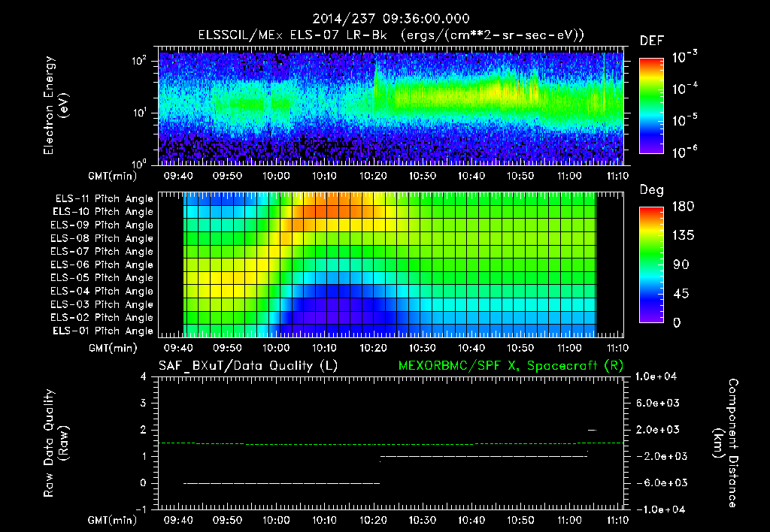Select the Component Distance (km) axis label
Viewport: 770px width, 532px height.
coord(726,443)
